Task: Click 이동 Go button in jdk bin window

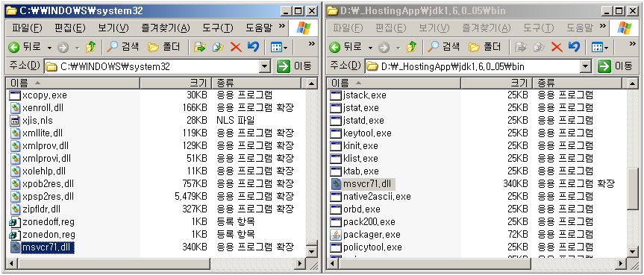Action: click(x=615, y=66)
